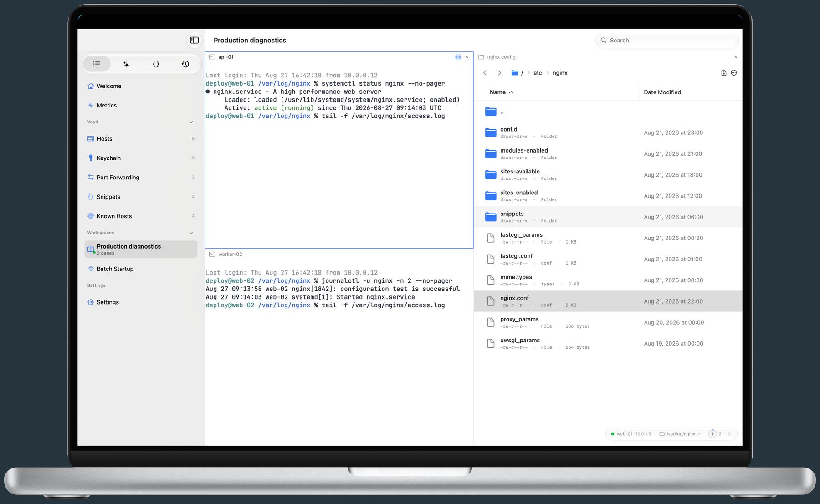Navigate to etc in the breadcrumb

[x=538, y=73]
